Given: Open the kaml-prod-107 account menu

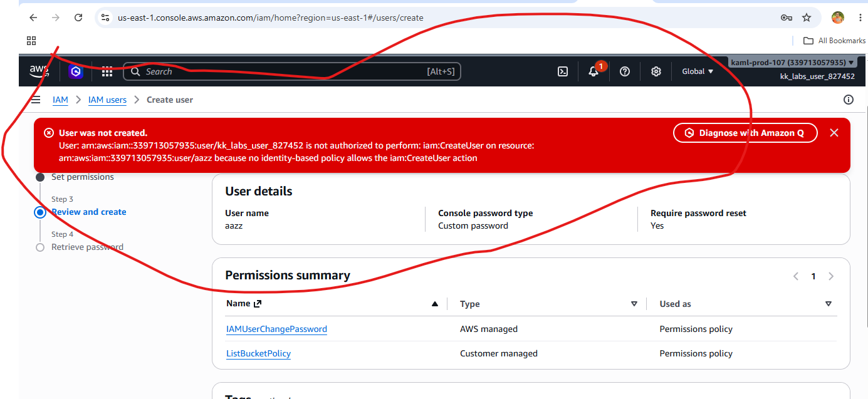Looking at the screenshot, I should click(x=793, y=63).
